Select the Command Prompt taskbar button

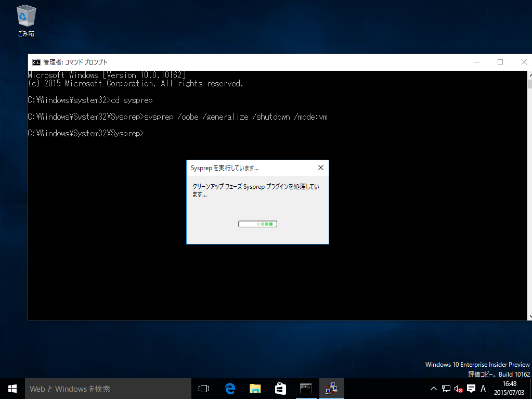pos(306,389)
